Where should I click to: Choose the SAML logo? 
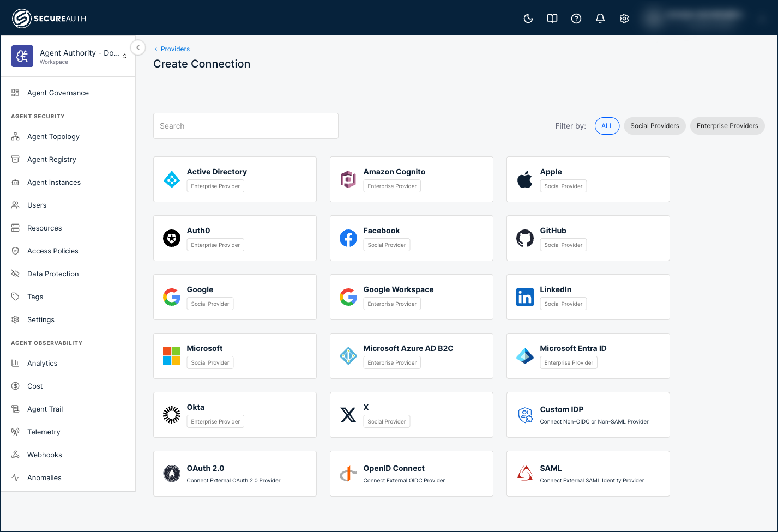525,474
